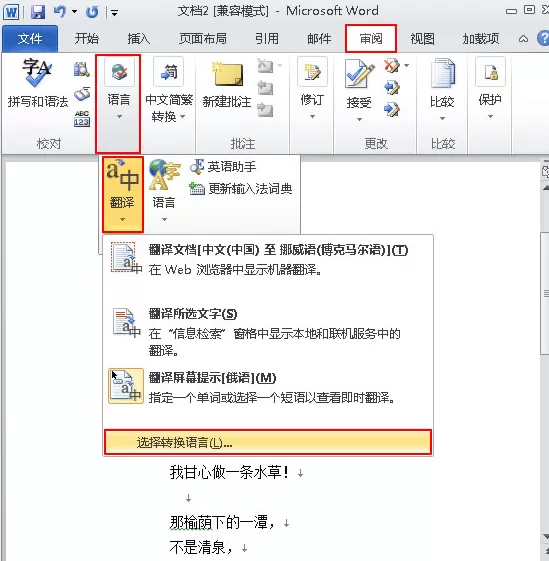Switch to the 加载项 tab
Viewport: 549px width, 561px height.
pyautogui.click(x=481, y=38)
